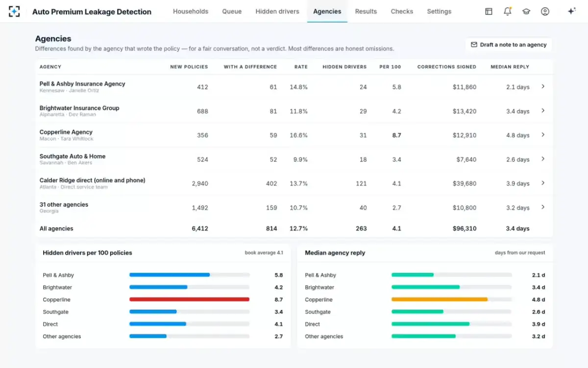Open the user profile icon
The height and width of the screenshot is (368, 588).
click(x=545, y=11)
